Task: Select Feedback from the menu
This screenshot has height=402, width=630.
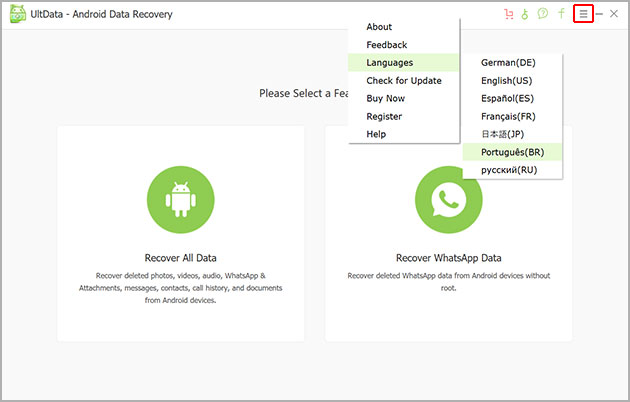Action: pos(403,45)
